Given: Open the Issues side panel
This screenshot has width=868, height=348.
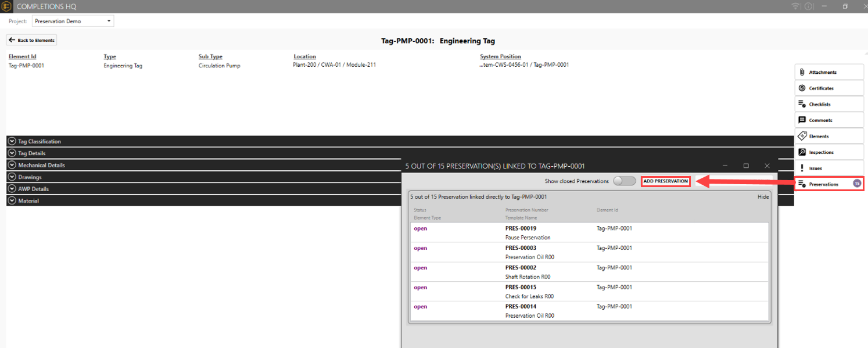Looking at the screenshot, I should pos(829,168).
